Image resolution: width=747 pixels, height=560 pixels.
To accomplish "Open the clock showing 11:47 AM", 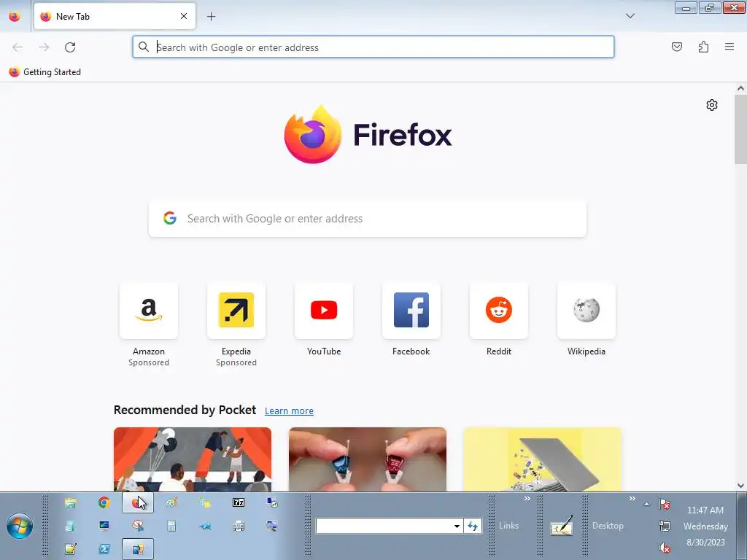I will 705,526.
